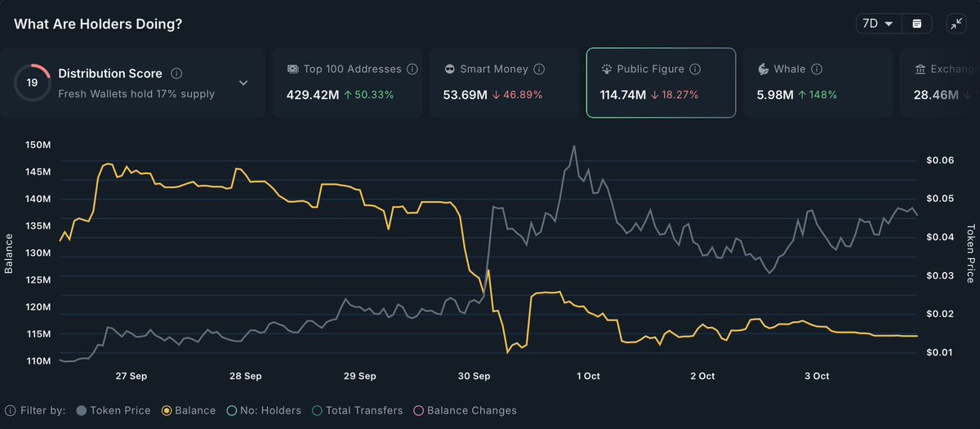The image size is (980, 429).
Task: Toggle the Balance filter
Action: [189, 410]
